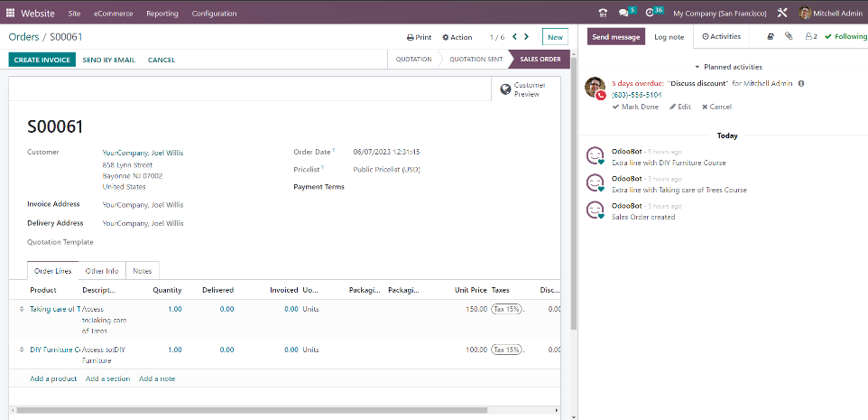Viewport: 868px width, 420px height.
Task: Open the apps grid menu icon
Action: tap(11, 14)
